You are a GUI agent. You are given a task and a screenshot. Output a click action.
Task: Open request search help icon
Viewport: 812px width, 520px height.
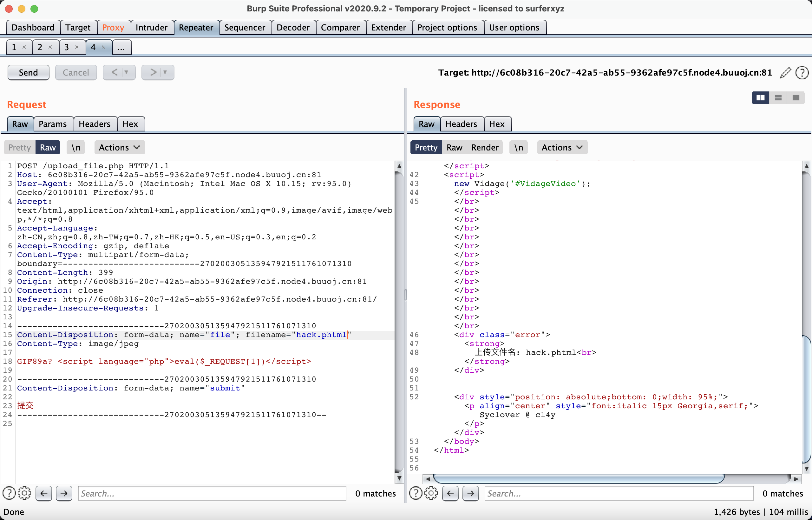[x=9, y=493]
